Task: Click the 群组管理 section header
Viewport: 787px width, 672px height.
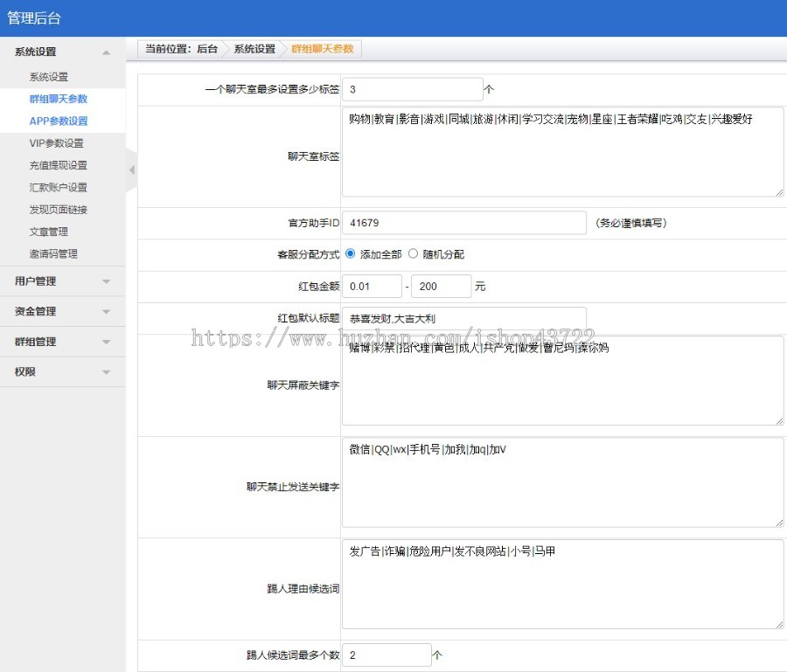Action: click(63, 342)
